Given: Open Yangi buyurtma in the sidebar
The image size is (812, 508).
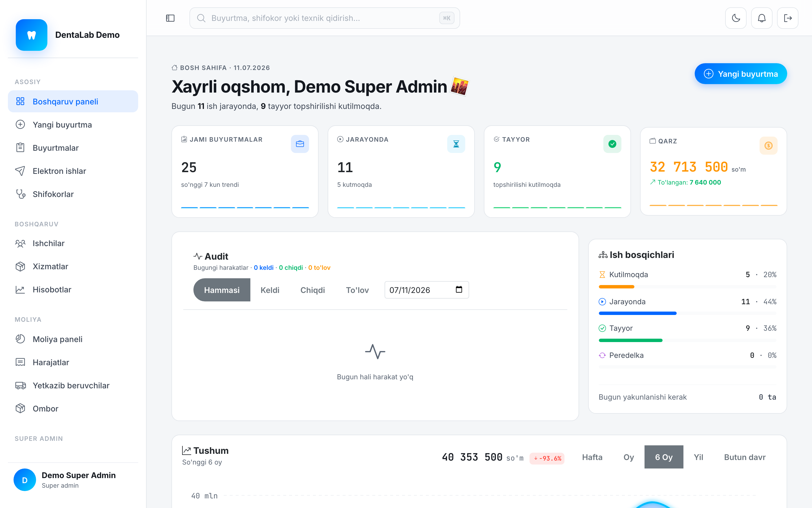Looking at the screenshot, I should click(x=73, y=125).
